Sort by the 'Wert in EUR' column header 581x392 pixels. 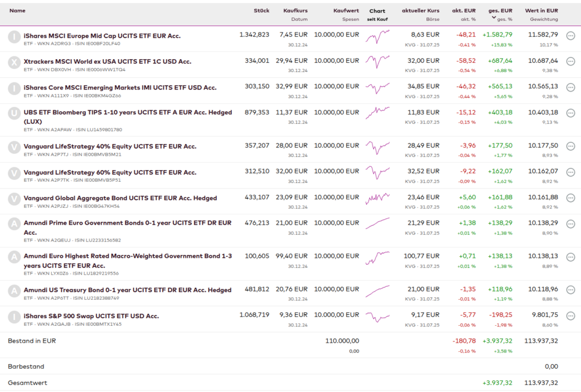(x=541, y=10)
